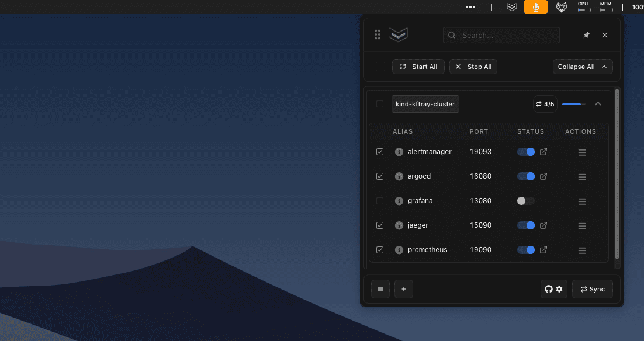
Task: Click the Search input field
Action: [x=501, y=35]
